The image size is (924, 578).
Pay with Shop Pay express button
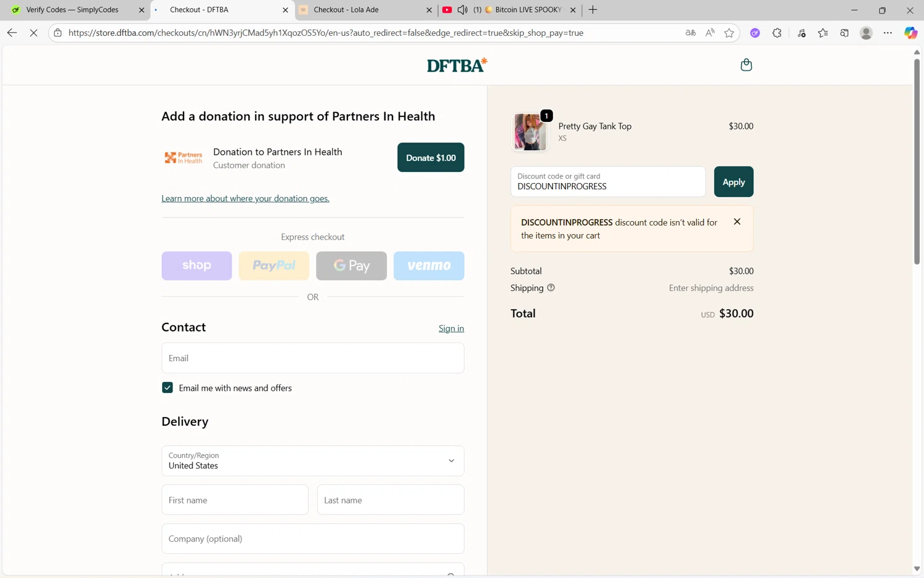pyautogui.click(x=197, y=266)
